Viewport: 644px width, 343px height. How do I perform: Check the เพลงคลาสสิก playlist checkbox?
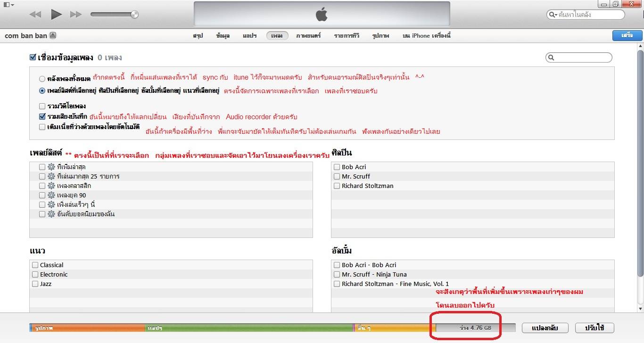tap(42, 186)
